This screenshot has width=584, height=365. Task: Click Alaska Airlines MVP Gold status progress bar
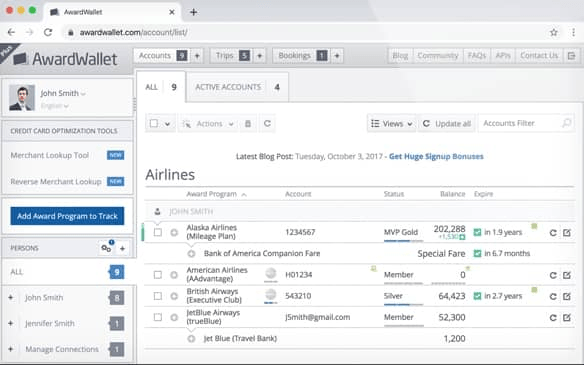pyautogui.click(x=403, y=241)
